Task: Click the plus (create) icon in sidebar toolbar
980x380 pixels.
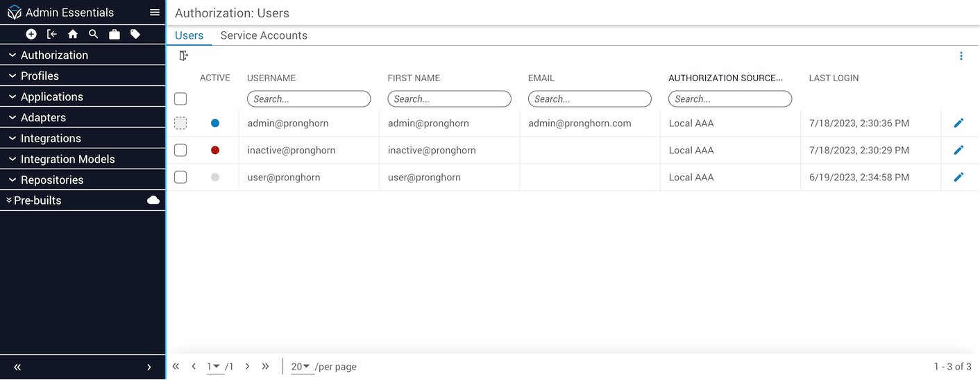Action: click(x=31, y=34)
